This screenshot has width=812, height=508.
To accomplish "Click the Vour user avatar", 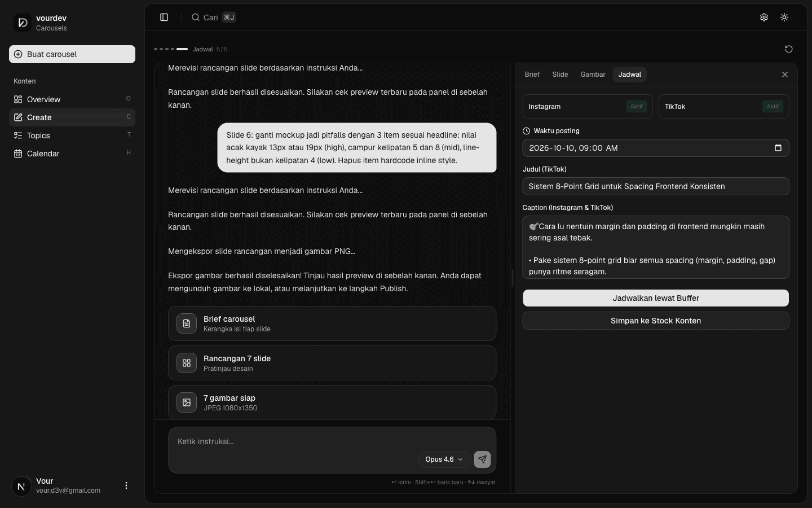I will [x=21, y=486].
